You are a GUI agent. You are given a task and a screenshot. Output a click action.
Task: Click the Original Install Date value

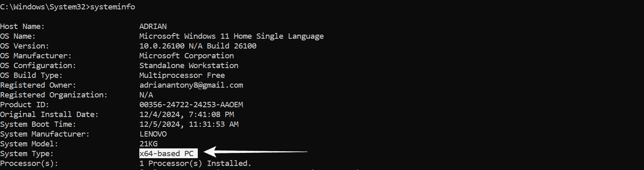(x=187, y=114)
